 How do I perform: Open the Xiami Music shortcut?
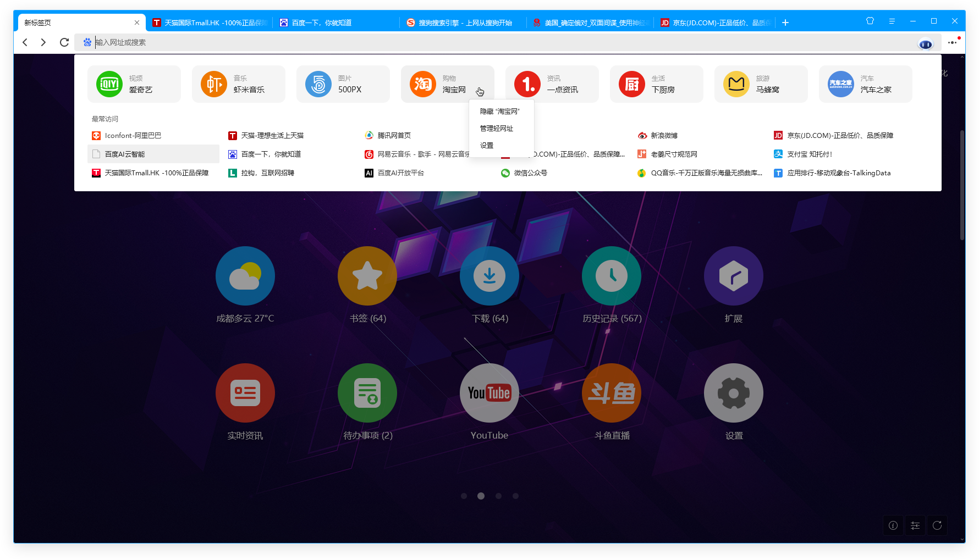(238, 84)
